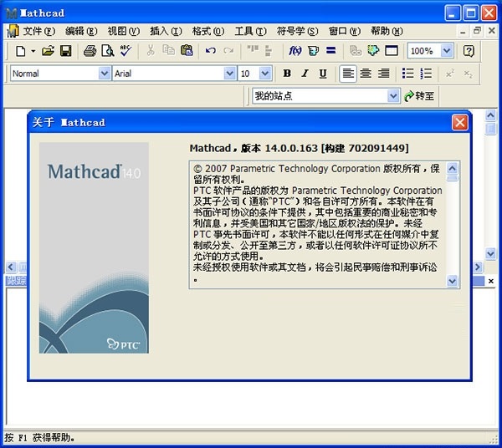Open the 文件(F) menu
502x448 pixels.
coord(38,31)
